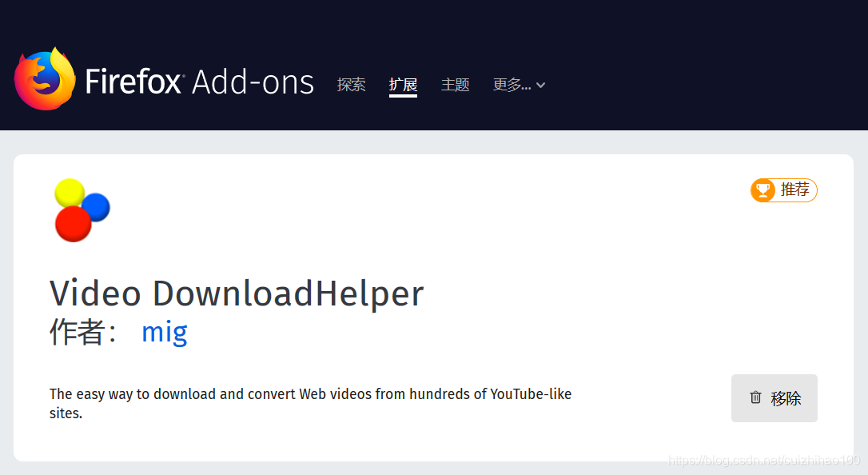Click the Video DownloadHelper three-ball icon
Viewport: 868px width, 475px height.
82,210
